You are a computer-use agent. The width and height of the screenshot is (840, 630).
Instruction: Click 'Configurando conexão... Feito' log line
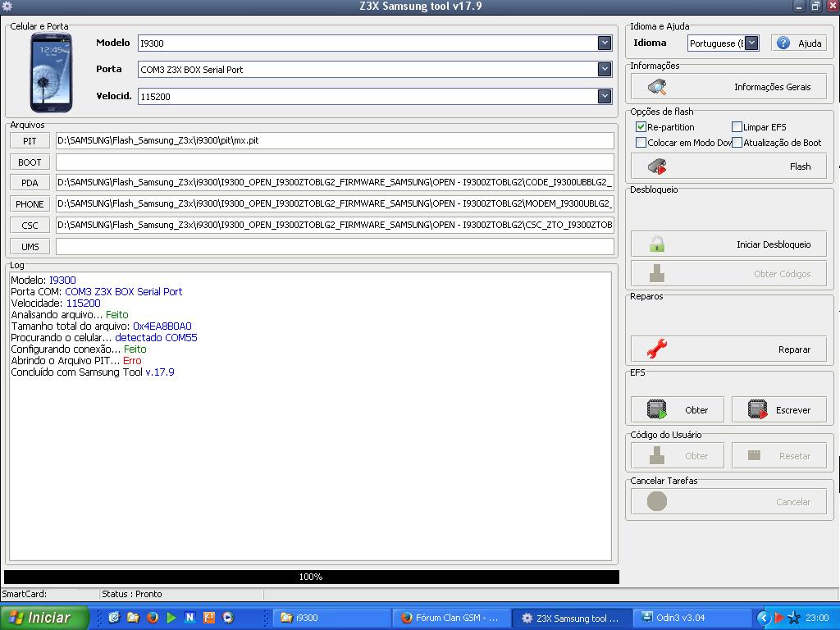pyautogui.click(x=79, y=349)
